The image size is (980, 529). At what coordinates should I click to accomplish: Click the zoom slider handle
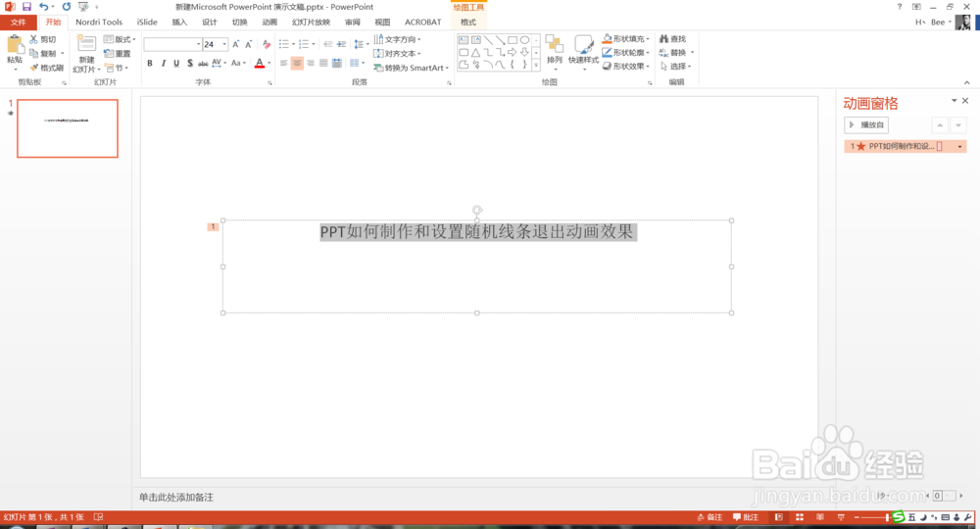pos(887,517)
